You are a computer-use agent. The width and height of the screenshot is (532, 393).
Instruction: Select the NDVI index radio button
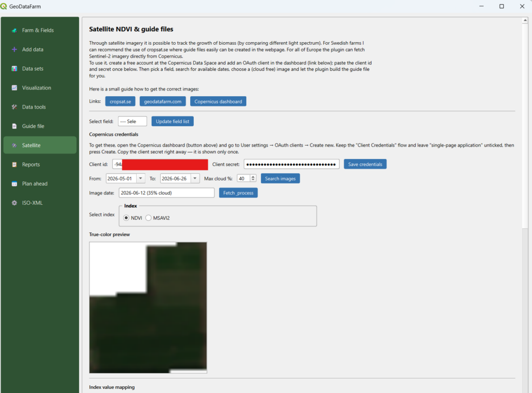pos(126,218)
